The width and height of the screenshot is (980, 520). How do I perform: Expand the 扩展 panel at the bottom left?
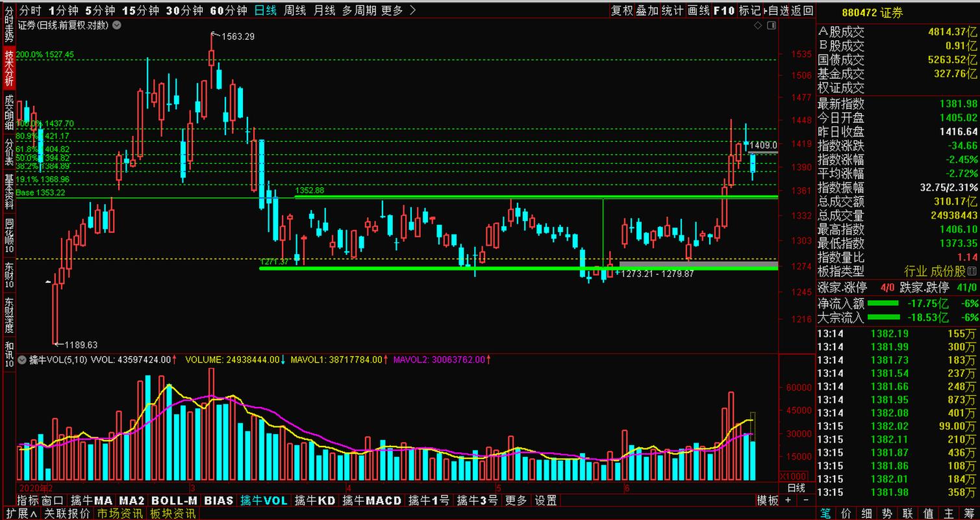click(x=19, y=513)
